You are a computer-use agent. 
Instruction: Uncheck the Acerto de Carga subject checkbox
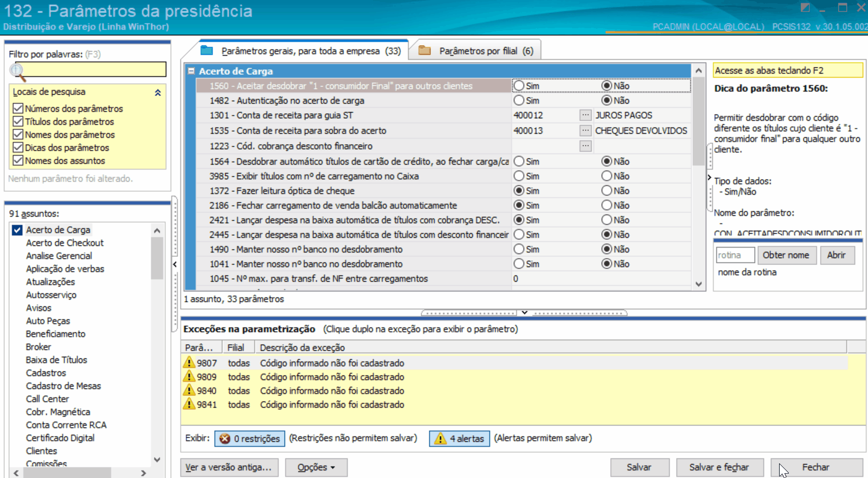[17, 230]
